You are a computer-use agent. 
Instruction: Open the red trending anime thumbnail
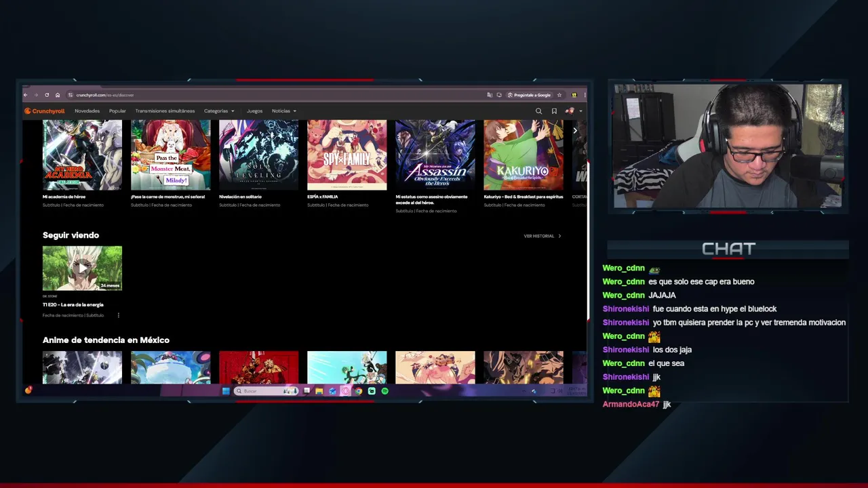coord(258,367)
